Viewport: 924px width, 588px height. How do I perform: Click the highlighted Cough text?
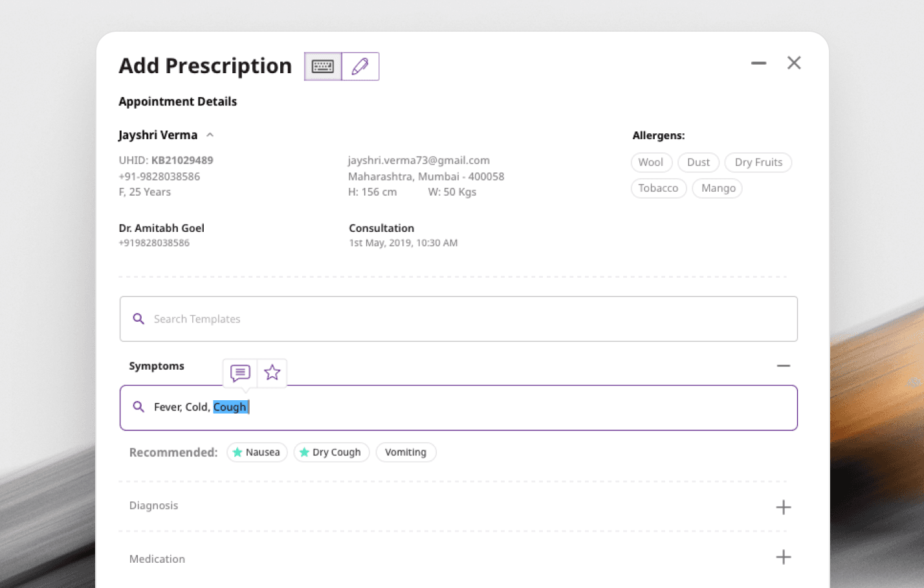[230, 407]
